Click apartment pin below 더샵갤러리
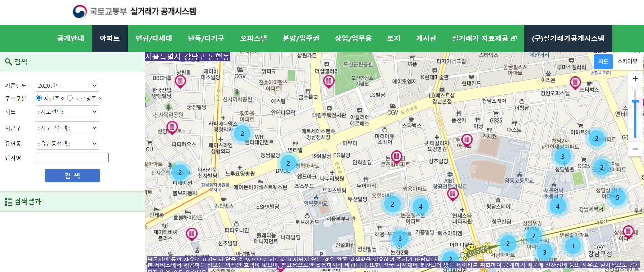The image size is (644, 272). click(329, 82)
